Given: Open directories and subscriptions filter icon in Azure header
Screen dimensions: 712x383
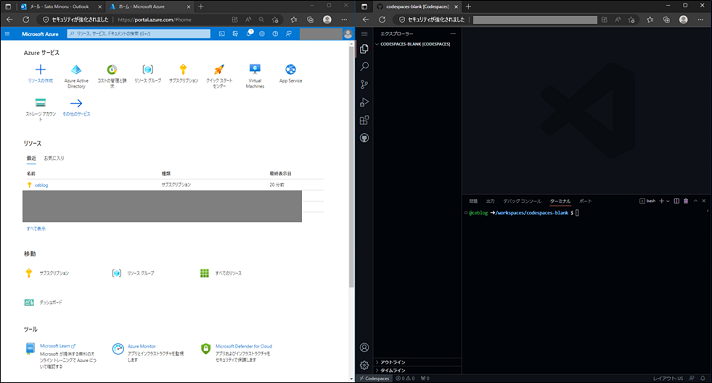Looking at the screenshot, I should coord(235,34).
